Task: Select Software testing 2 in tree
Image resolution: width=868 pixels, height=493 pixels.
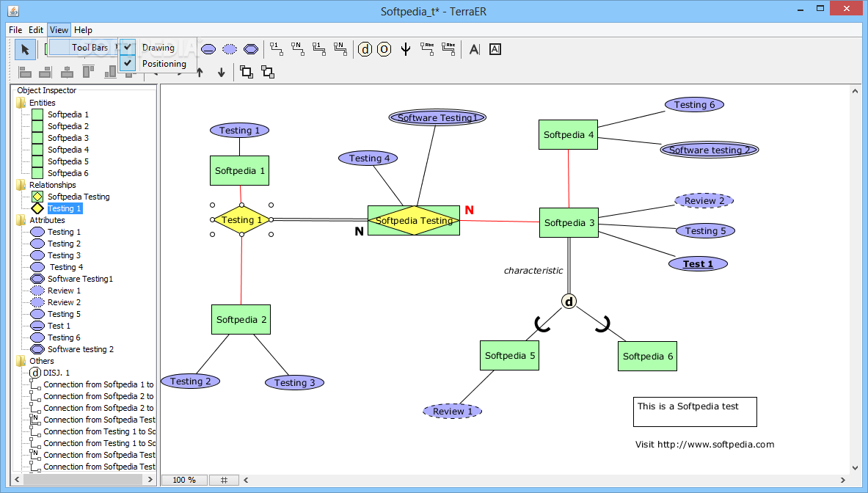Action: click(x=80, y=349)
